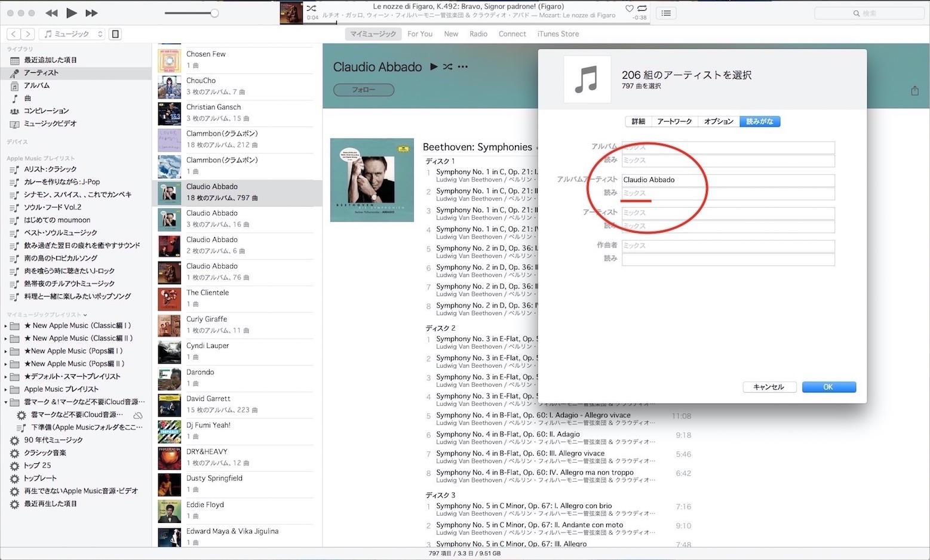The width and height of the screenshot is (930, 560).
Task: Expand the ★デフォルト・スマートプレイリスト folder
Action: [x=5, y=377]
